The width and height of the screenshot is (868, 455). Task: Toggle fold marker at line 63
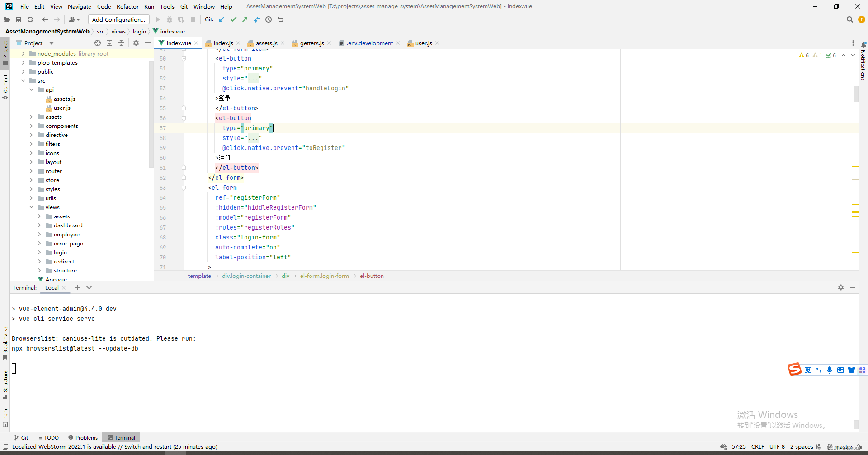pos(184,188)
